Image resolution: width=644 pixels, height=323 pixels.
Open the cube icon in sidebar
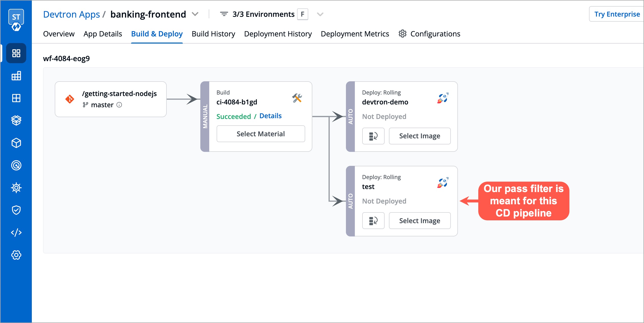click(x=16, y=143)
